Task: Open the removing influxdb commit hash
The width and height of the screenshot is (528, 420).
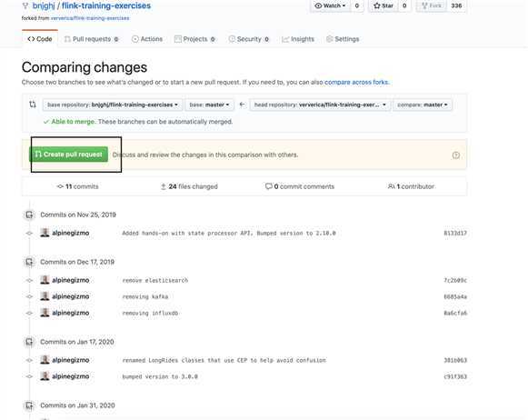Action: [x=455, y=313]
